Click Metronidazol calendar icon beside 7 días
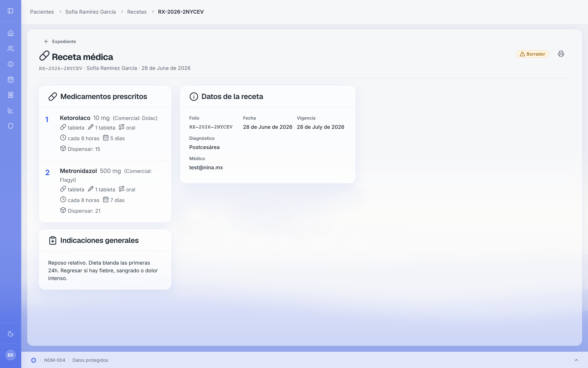This screenshot has width=588, height=368. point(106,200)
